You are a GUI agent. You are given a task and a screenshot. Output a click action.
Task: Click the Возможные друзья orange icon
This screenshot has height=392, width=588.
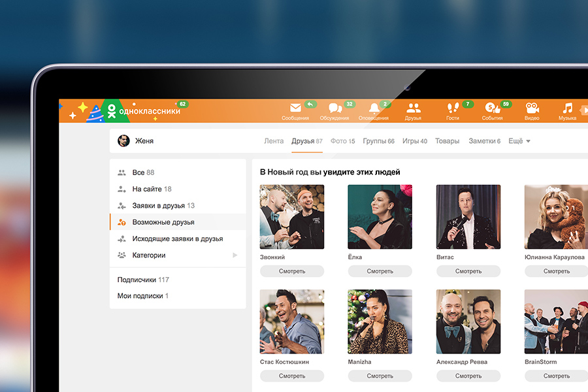122,222
